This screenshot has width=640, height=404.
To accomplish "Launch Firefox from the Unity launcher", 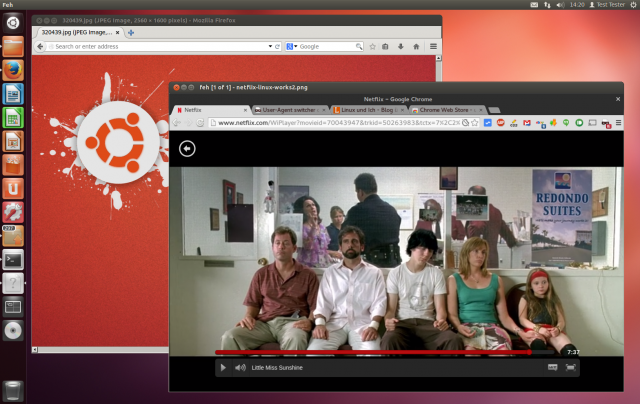I will pos(13,70).
